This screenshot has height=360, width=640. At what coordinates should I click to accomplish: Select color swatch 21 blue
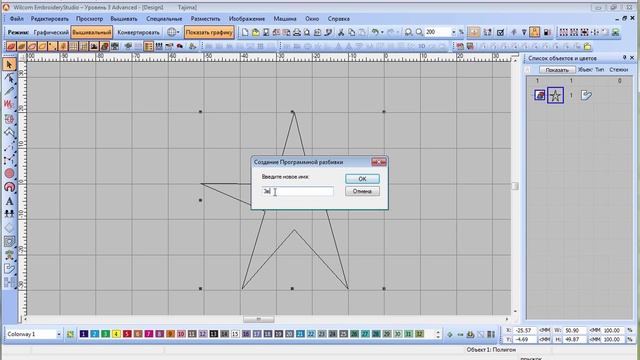300,334
